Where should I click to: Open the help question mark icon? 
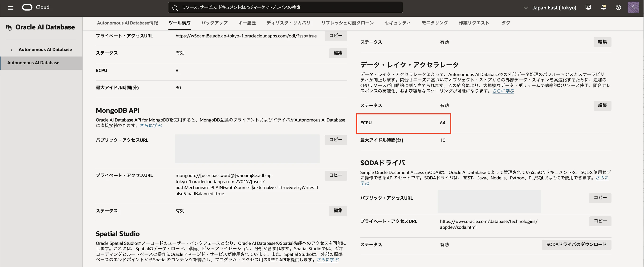click(618, 8)
